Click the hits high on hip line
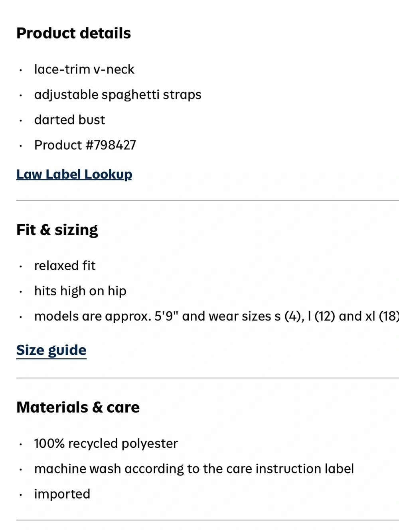Image resolution: width=399 pixels, height=532 pixels. click(80, 291)
